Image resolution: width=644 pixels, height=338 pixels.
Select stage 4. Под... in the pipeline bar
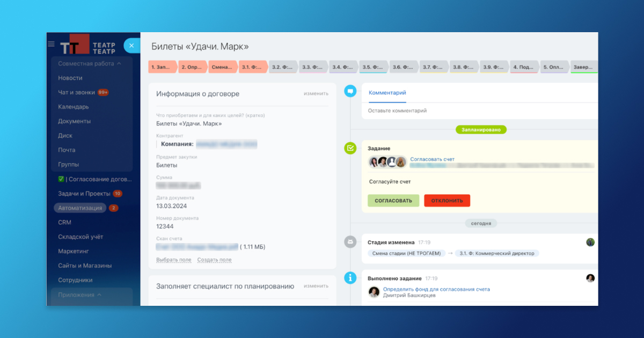click(x=523, y=67)
